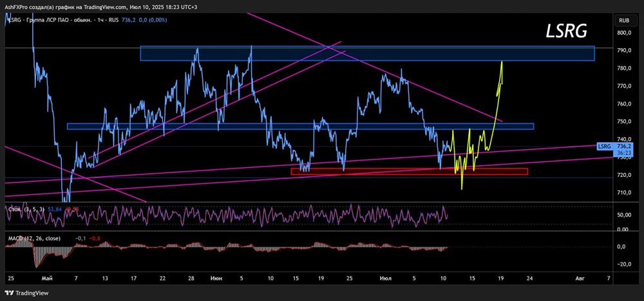Click the 24 date label on the time axis
The width and height of the screenshot is (644, 301).
(530, 279)
